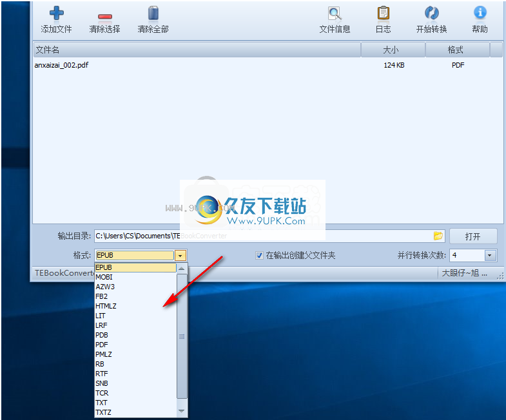The width and height of the screenshot is (506, 420).
Task: Open File Info (文件信息) magnifier icon
Action: (x=335, y=14)
